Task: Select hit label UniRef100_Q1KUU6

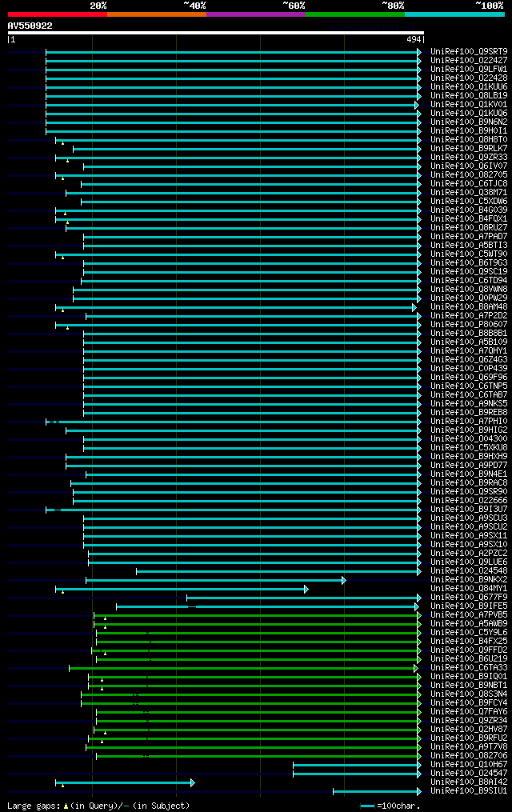Action: [x=469, y=87]
